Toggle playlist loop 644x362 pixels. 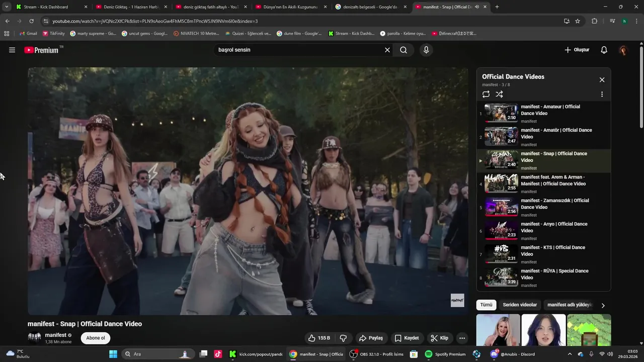(486, 94)
